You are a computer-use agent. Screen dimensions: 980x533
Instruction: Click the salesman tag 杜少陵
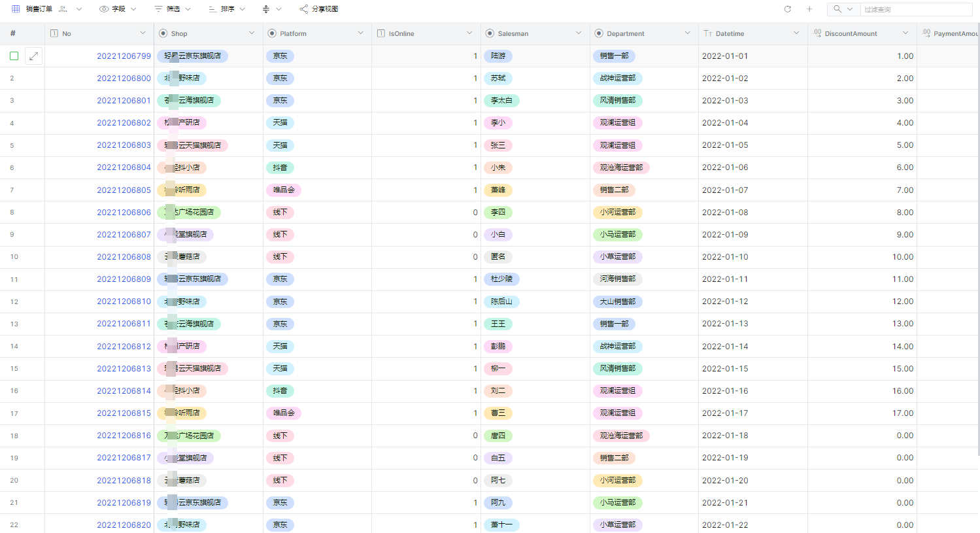coord(501,279)
